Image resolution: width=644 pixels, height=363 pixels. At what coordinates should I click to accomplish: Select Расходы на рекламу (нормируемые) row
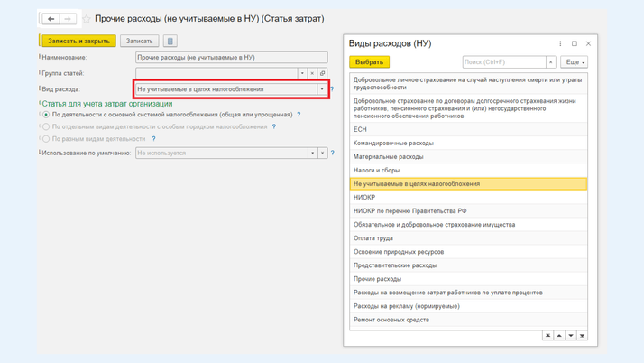tap(468, 306)
